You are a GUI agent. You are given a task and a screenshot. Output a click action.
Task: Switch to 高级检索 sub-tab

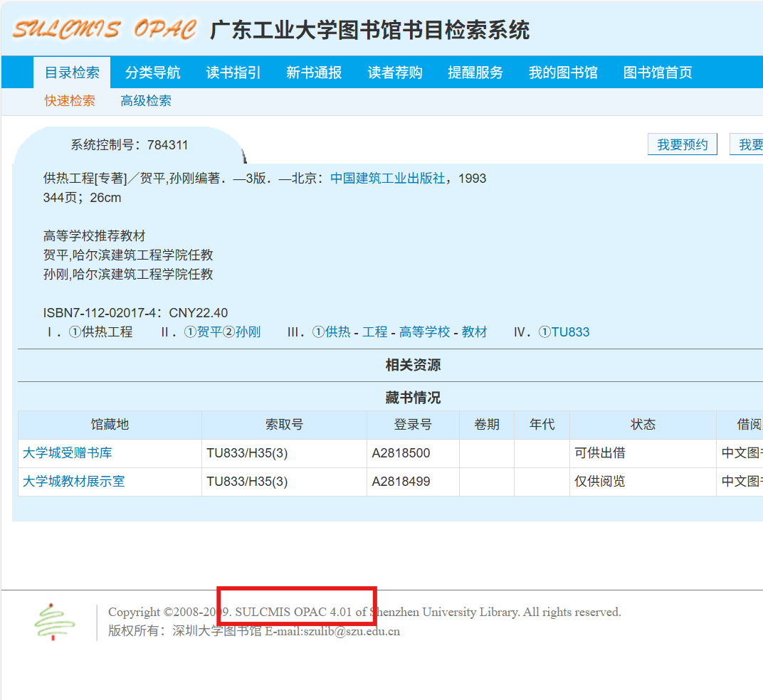point(146,101)
